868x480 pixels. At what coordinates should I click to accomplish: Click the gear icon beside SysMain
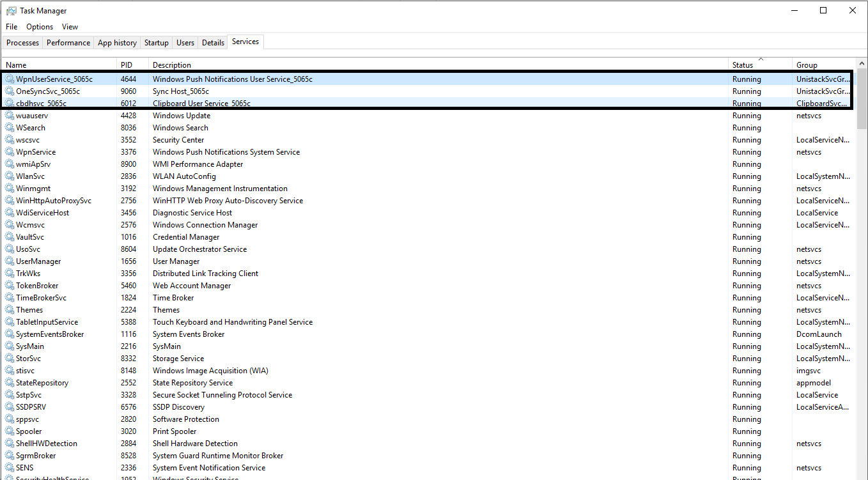tap(10, 346)
